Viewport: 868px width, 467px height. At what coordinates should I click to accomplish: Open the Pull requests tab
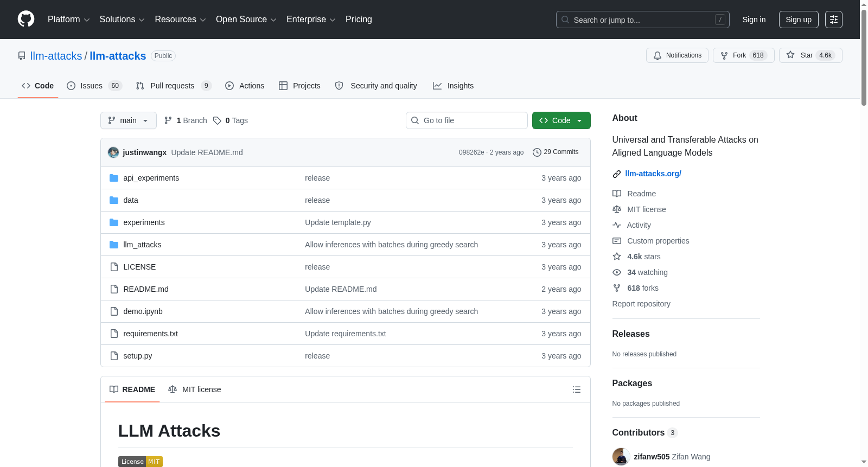[174, 86]
